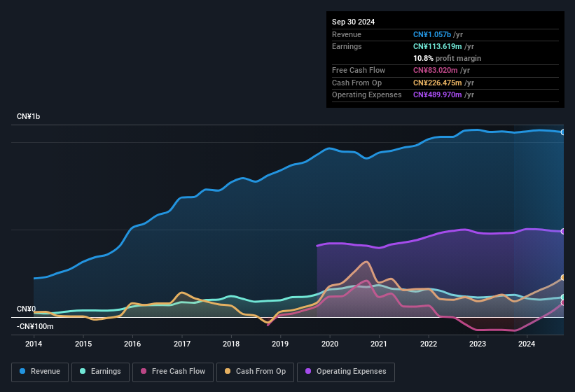
Task: Toggle the Revenue legend button
Action: click(40, 372)
